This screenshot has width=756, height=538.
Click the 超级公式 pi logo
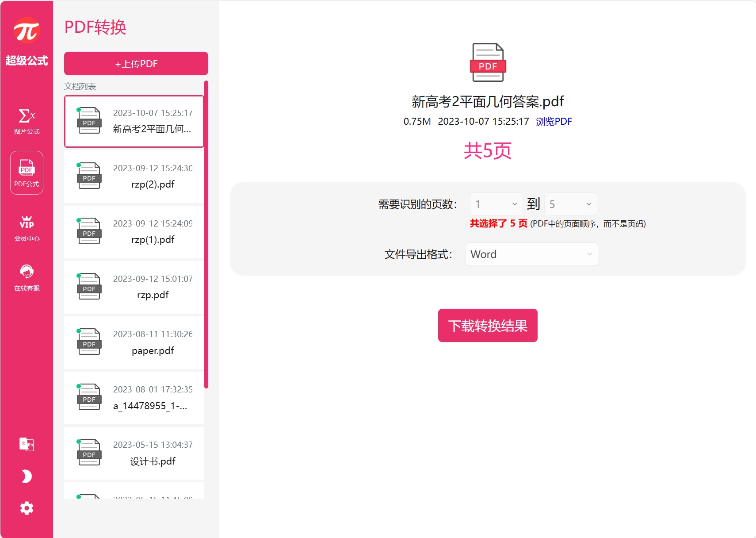tap(27, 31)
